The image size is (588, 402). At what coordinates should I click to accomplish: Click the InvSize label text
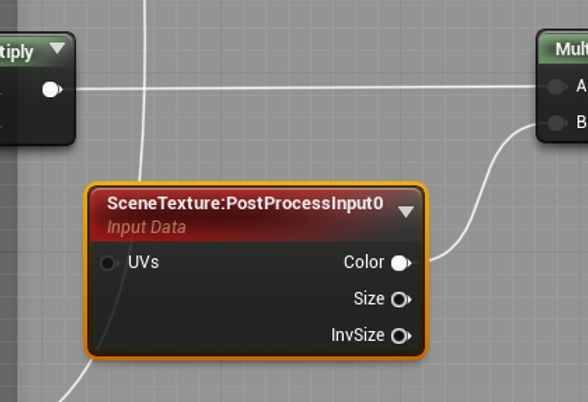(x=358, y=335)
